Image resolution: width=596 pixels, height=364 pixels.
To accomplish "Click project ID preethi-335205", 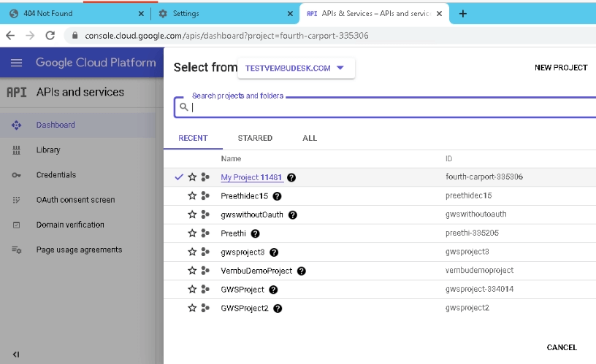I will coord(472,233).
